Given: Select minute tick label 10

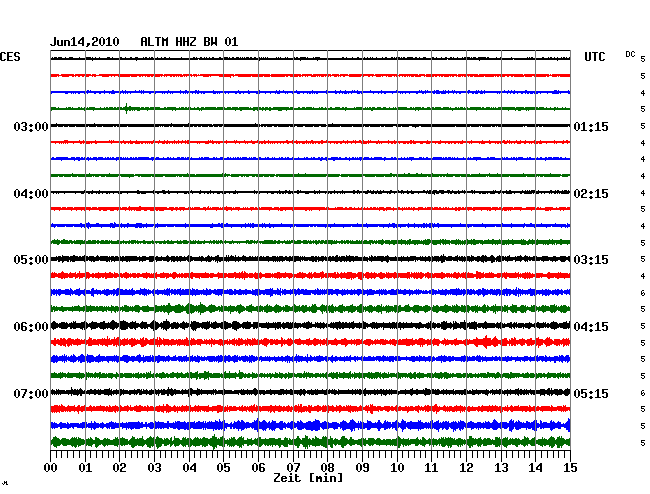Looking at the screenshot, I should point(397,467).
